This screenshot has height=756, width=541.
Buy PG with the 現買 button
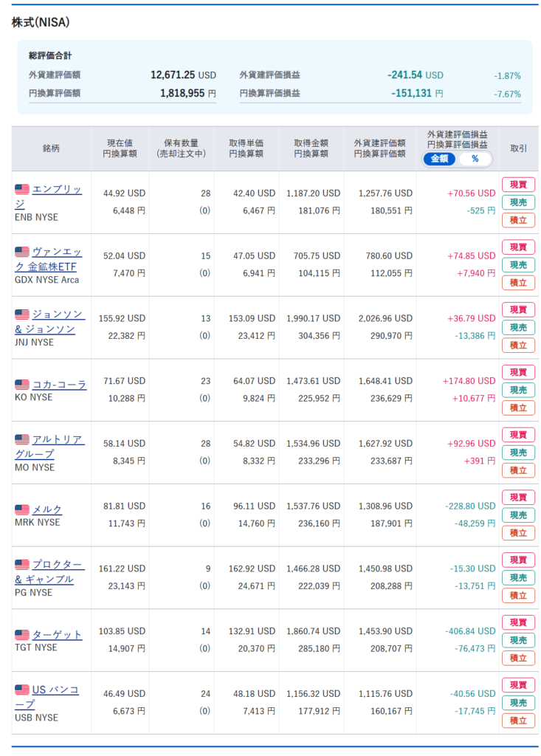point(518,560)
